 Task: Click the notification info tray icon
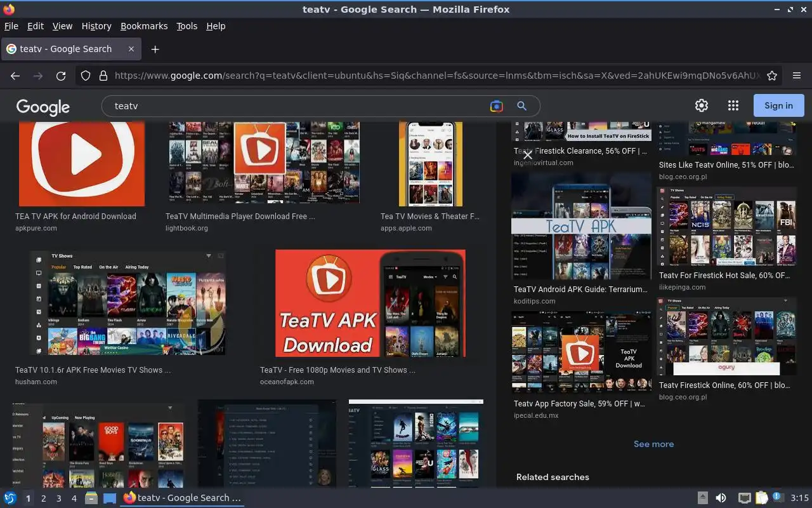click(777, 497)
